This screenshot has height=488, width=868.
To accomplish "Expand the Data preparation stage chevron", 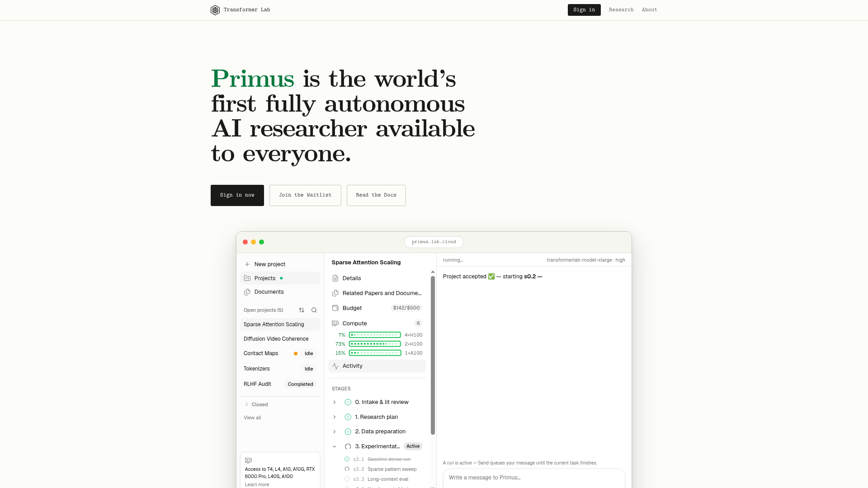I will tap(335, 432).
